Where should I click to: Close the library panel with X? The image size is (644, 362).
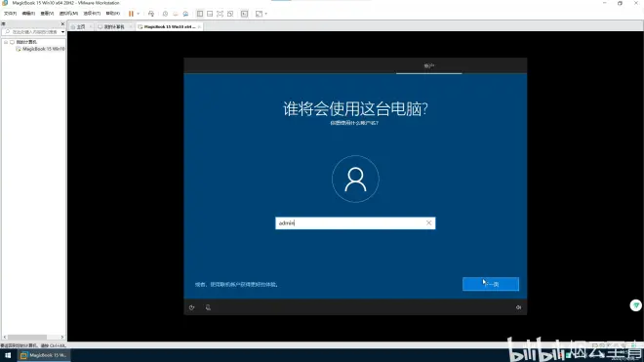[x=62, y=23]
